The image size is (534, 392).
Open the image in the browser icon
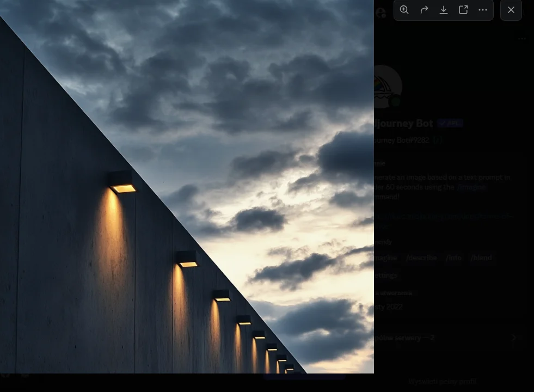(463, 10)
